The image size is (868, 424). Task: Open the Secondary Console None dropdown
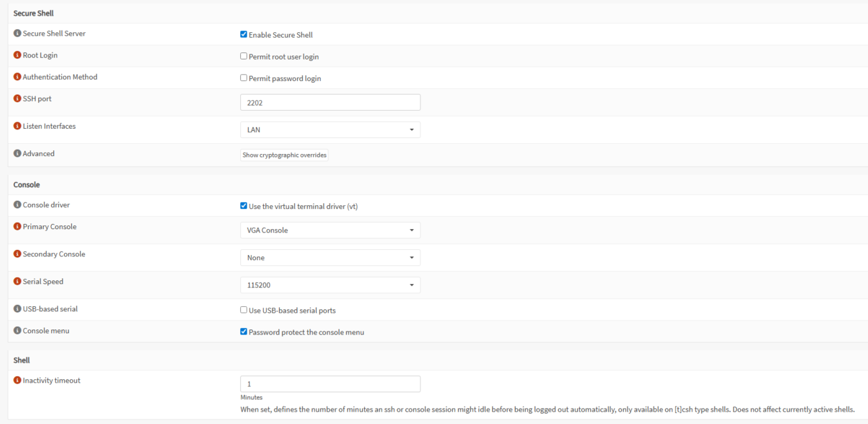coord(330,258)
